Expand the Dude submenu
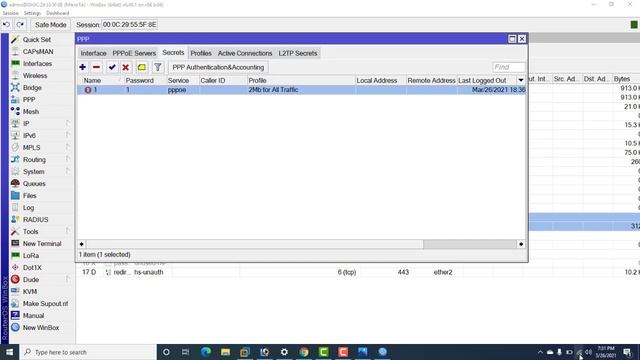Viewport: 640px width, 360px height. pos(68,280)
